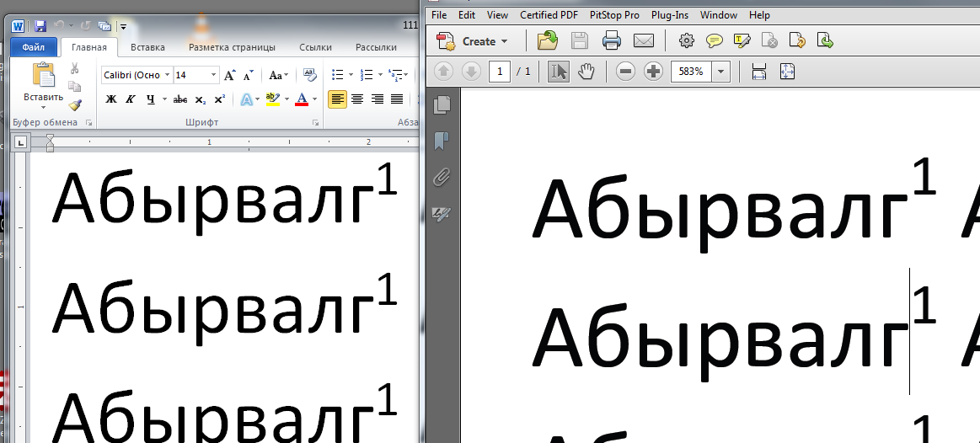Open the Attachments paperclip panel in Acrobat

[442, 178]
